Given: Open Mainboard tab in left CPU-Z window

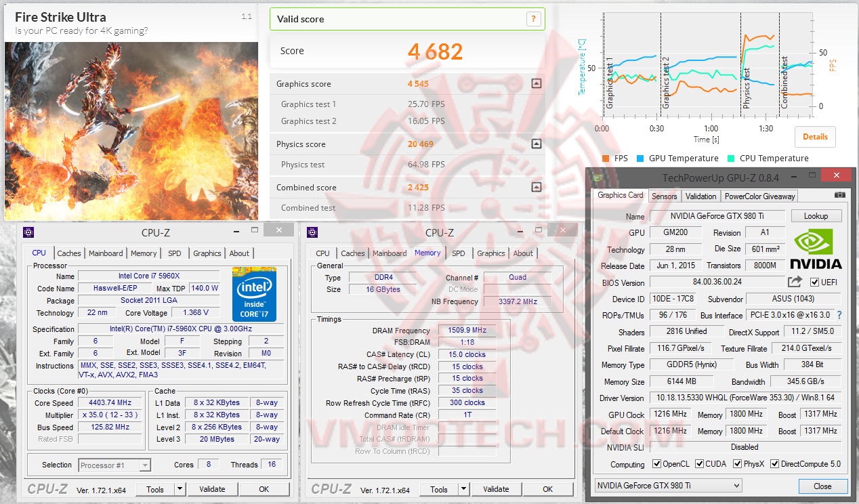Looking at the screenshot, I should [x=106, y=253].
